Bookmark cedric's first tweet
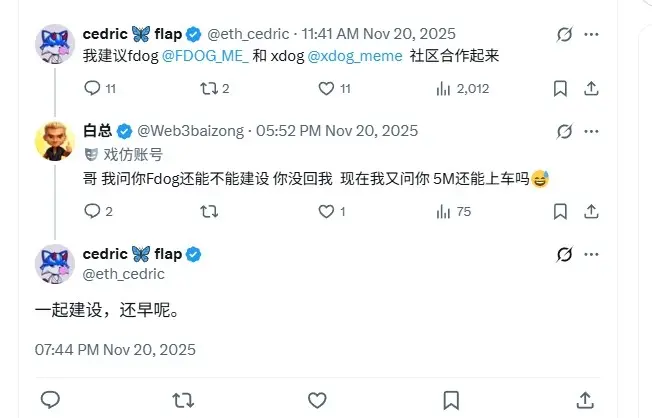This screenshot has height=418, width=652. pyautogui.click(x=560, y=89)
